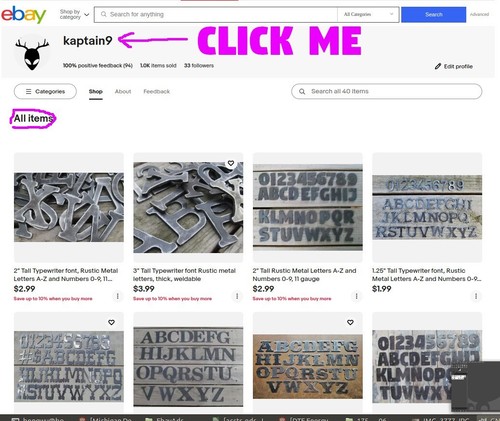The width and height of the screenshot is (500, 421).
Task: Expand the Shop by category dropdown
Action: (x=74, y=14)
